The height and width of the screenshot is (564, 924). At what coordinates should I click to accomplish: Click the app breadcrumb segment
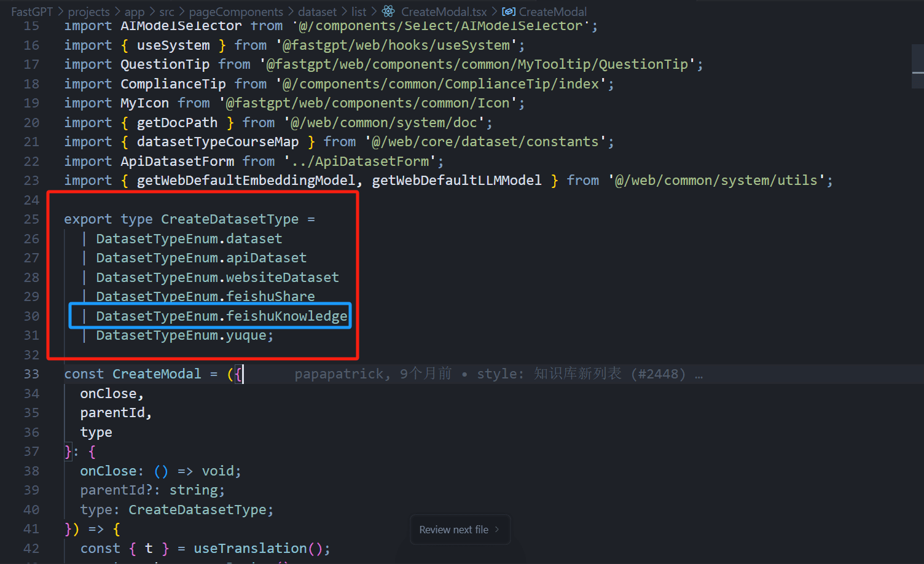pyautogui.click(x=134, y=12)
